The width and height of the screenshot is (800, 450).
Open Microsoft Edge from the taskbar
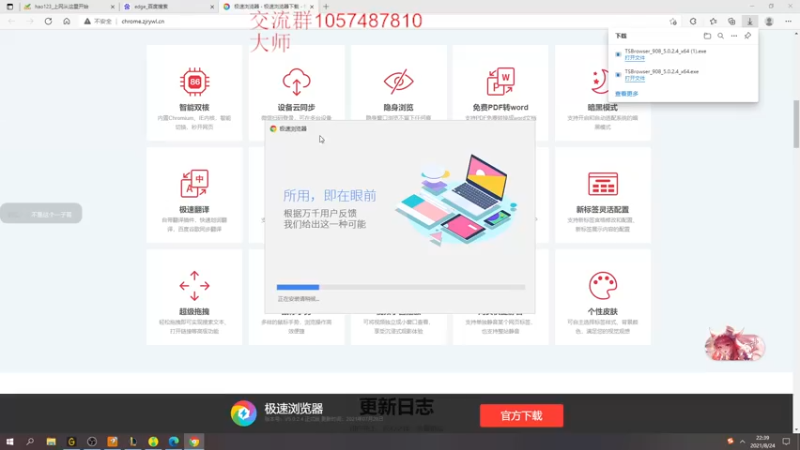pos(173,441)
